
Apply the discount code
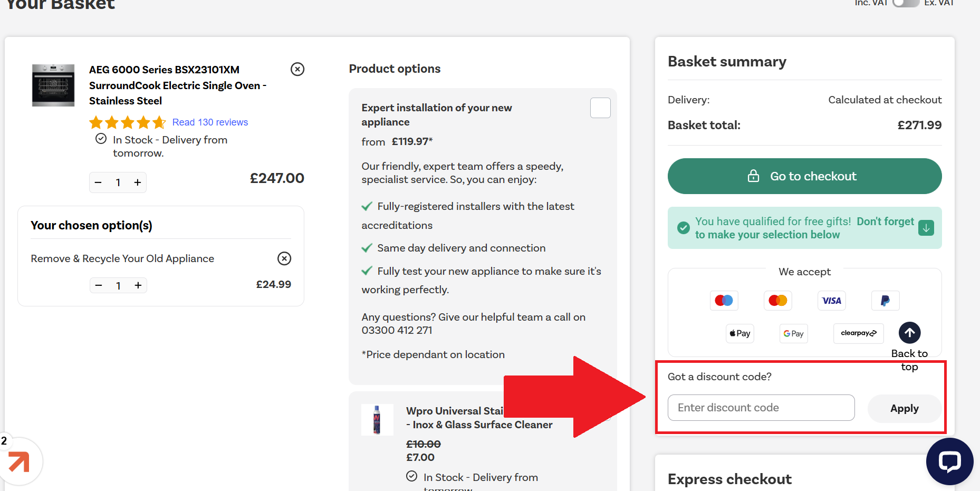[x=904, y=408]
